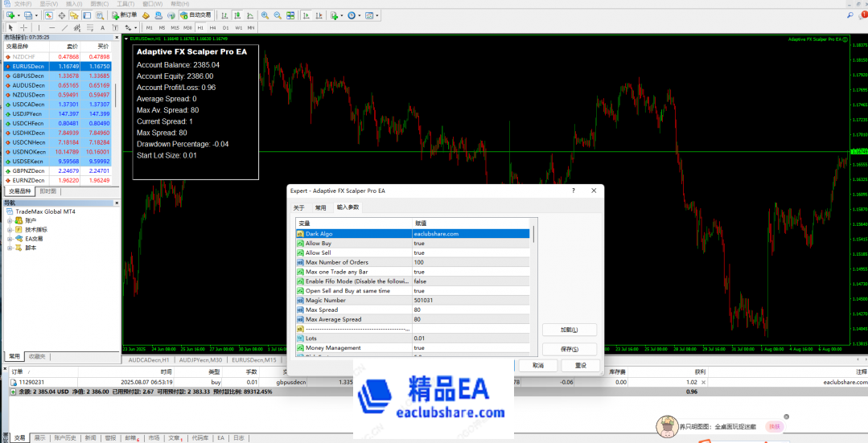Open the 常用 tab in Expert dialog
868x443 pixels.
point(320,207)
